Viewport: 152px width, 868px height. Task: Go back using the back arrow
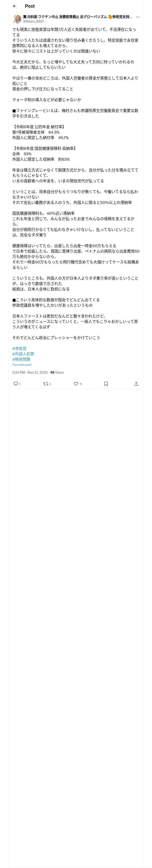(x=14, y=6)
